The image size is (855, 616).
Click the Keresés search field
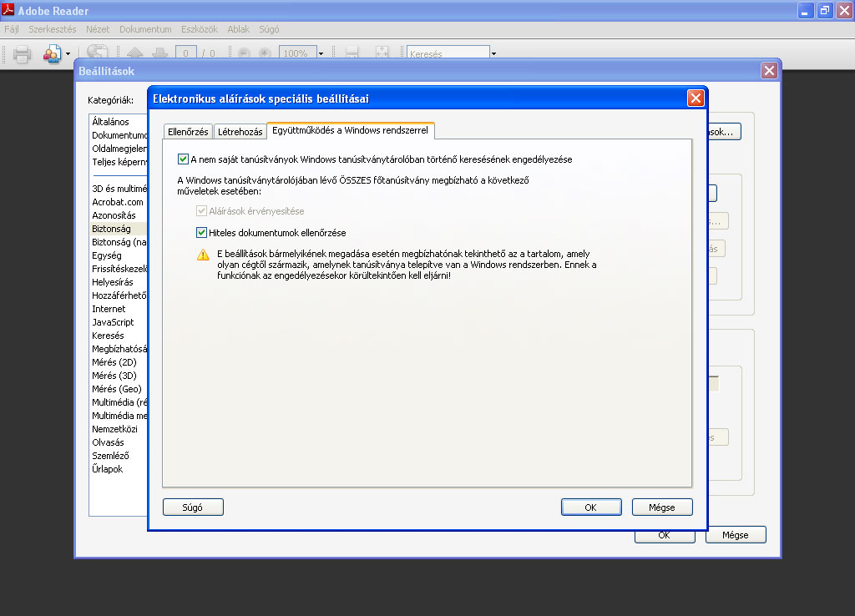(448, 53)
